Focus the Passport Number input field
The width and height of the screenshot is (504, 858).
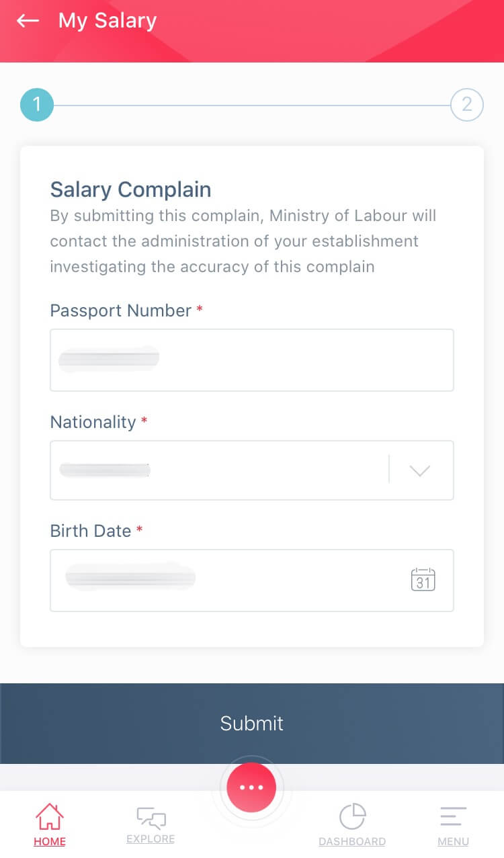pyautogui.click(x=251, y=360)
